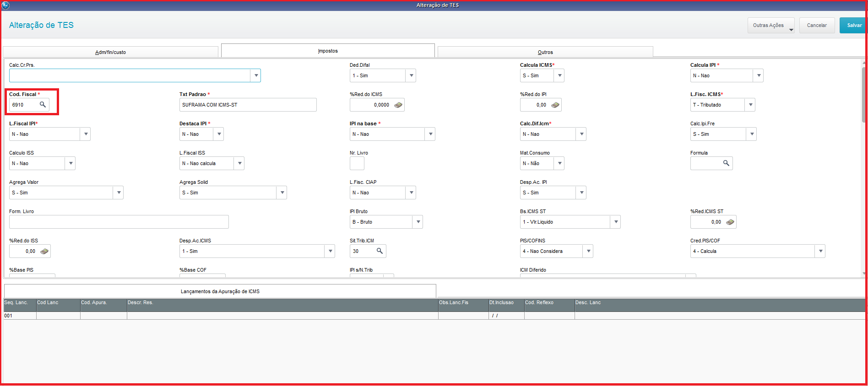Open the Calcula ICMS dropdown
The width and height of the screenshot is (868, 386).
point(559,75)
